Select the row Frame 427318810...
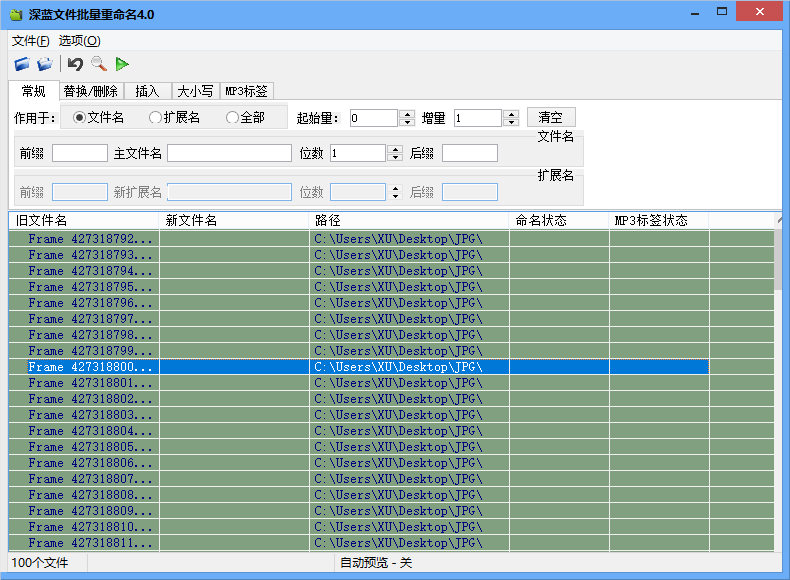 359,527
